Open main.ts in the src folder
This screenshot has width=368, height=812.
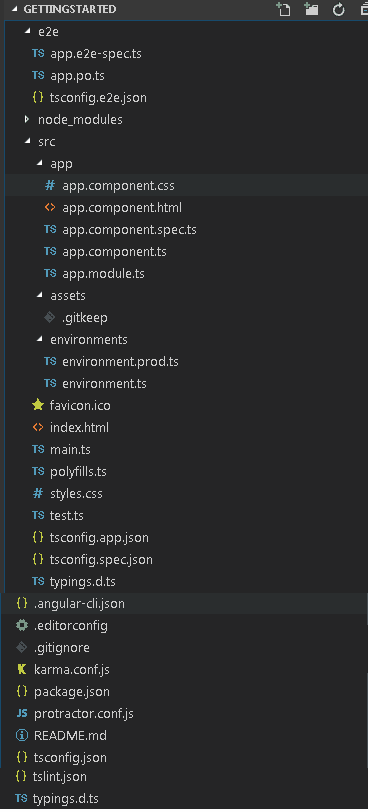click(x=70, y=450)
